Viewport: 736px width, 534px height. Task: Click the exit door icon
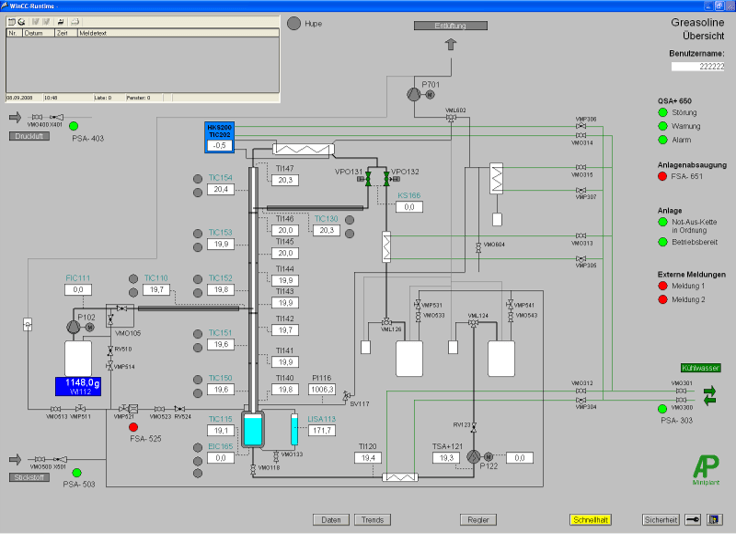[x=714, y=520]
